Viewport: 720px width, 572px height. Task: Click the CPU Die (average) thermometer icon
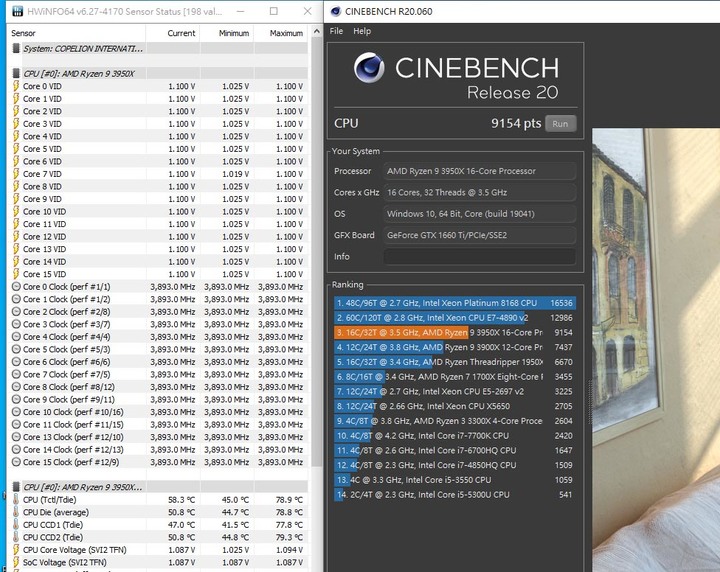pyautogui.click(x=16, y=512)
